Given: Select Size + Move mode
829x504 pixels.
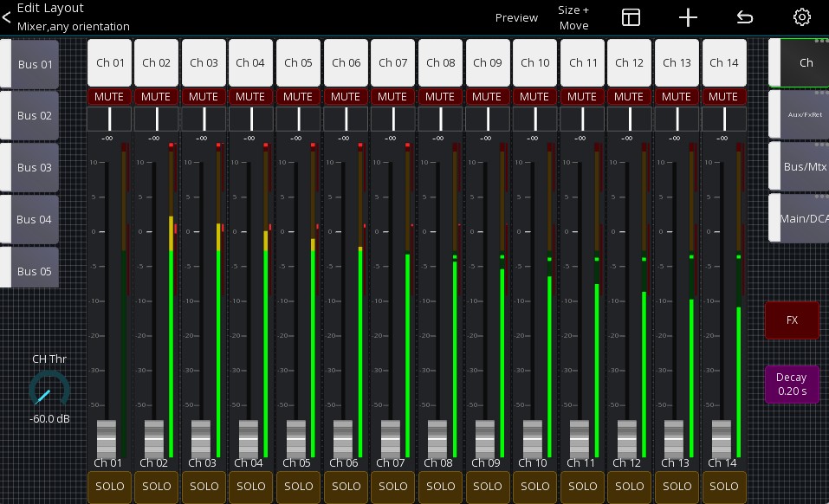Looking at the screenshot, I should coord(573,18).
